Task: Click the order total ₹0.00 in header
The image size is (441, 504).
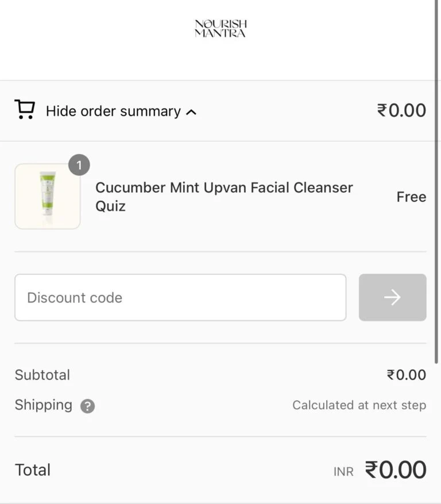Action: click(401, 111)
